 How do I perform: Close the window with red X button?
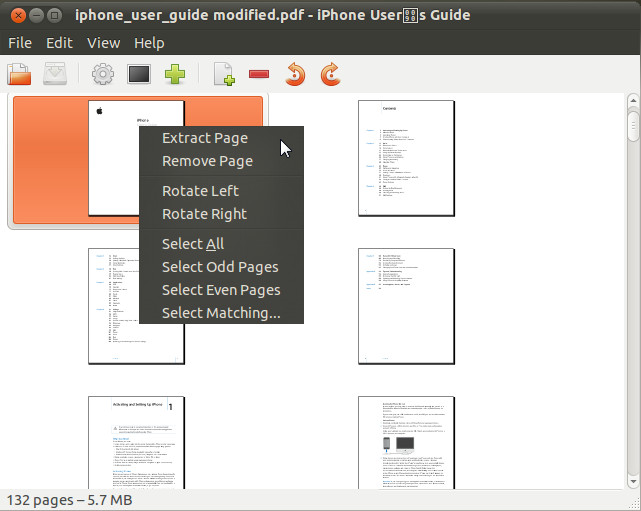(x=18, y=16)
